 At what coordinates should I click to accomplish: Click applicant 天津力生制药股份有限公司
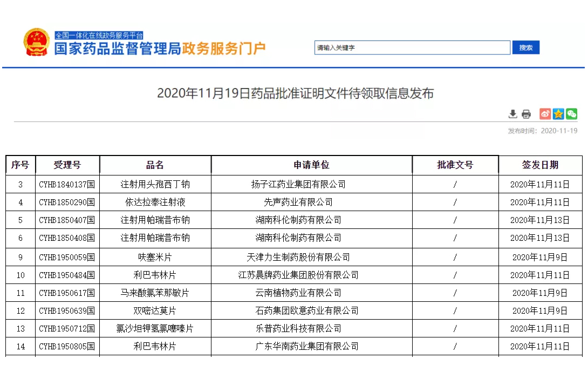298,257
